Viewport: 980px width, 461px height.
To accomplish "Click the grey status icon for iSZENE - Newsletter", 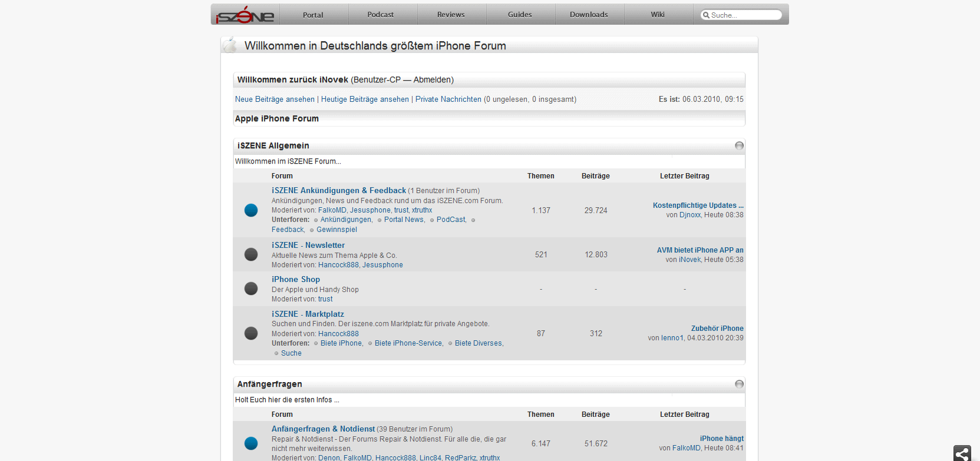I will pyautogui.click(x=251, y=254).
